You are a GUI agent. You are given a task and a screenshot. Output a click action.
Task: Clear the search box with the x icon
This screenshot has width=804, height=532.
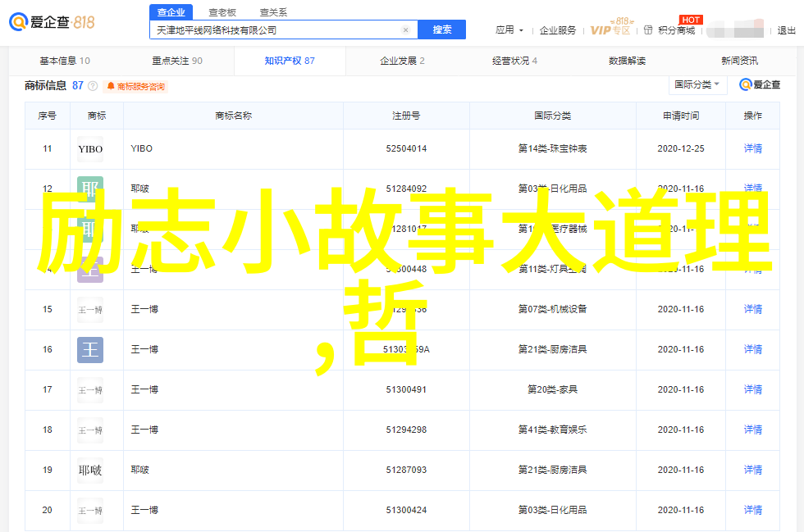(405, 30)
